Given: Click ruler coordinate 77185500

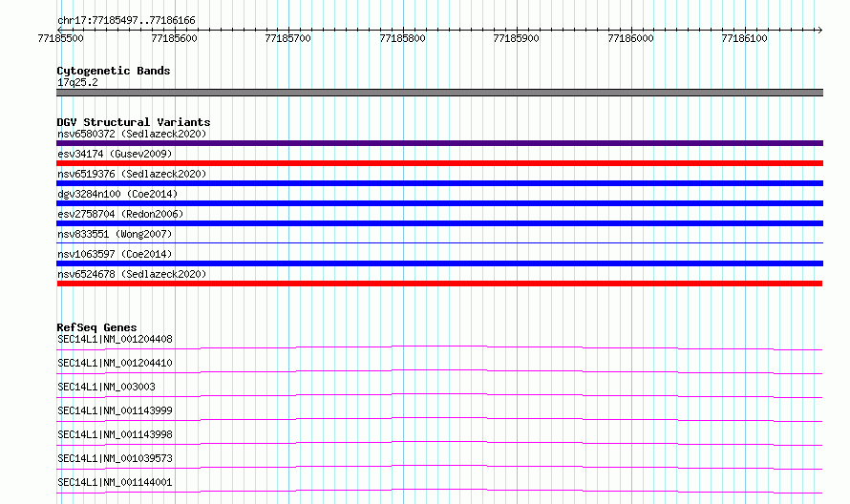Looking at the screenshot, I should pyautogui.click(x=61, y=38).
